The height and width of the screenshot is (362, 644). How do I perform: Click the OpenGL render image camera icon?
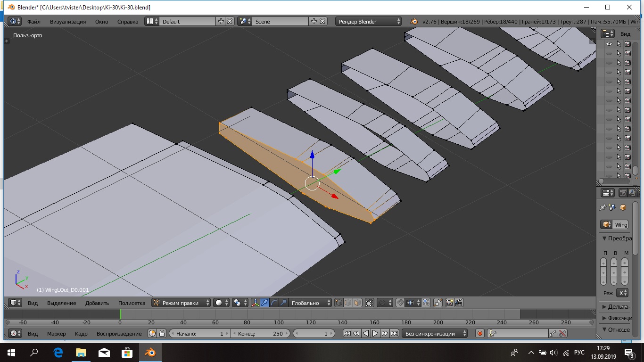point(449,303)
